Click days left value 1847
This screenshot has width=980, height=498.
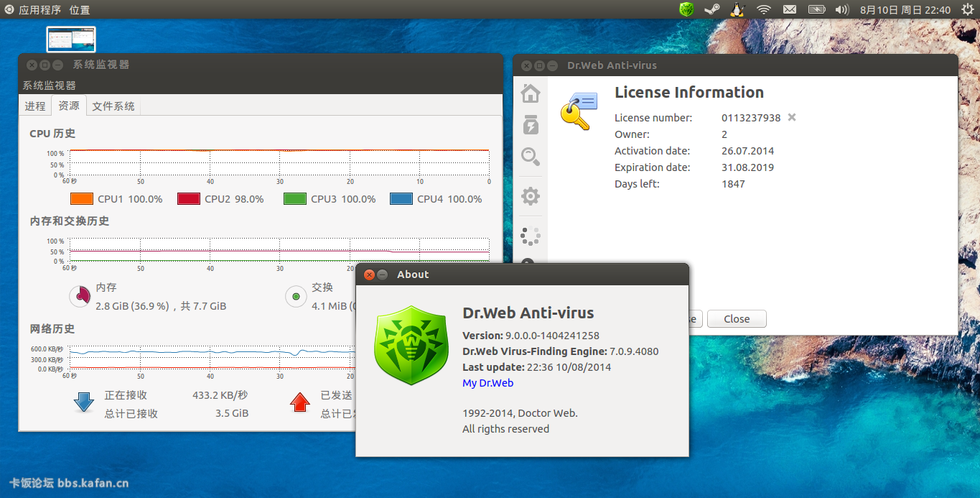[x=733, y=184]
